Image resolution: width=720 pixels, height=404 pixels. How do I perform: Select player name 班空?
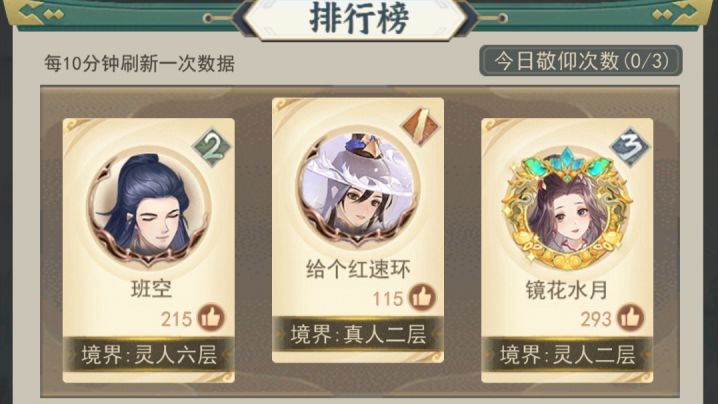tap(151, 289)
